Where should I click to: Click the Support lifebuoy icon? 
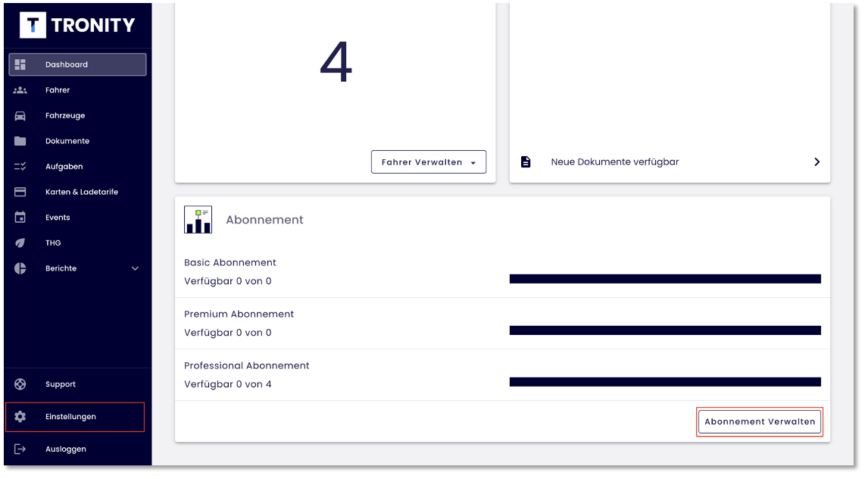[20, 384]
